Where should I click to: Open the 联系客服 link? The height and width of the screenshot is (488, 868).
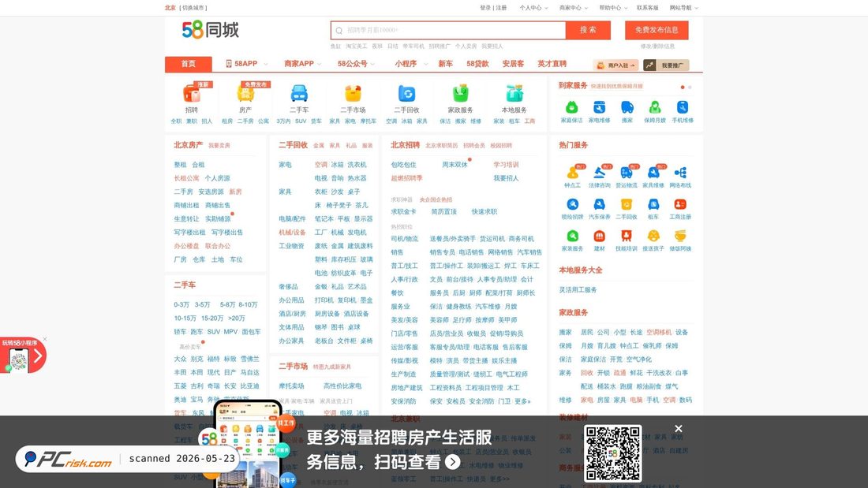click(648, 8)
